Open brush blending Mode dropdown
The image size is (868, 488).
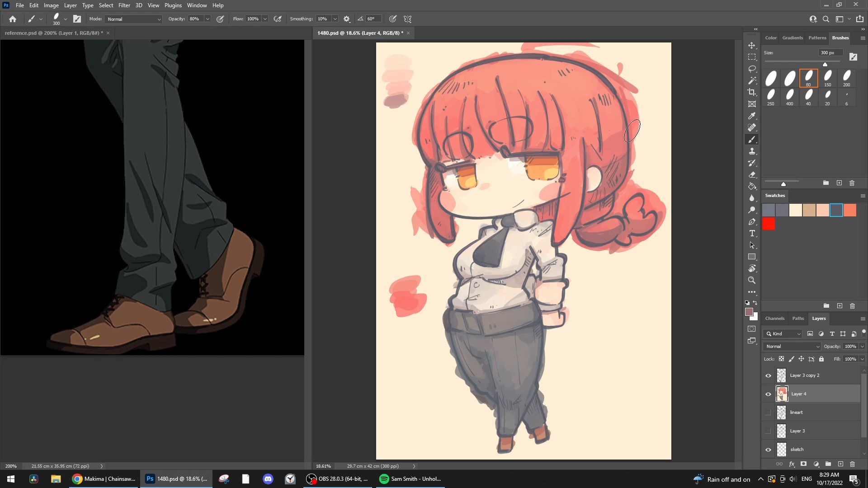coord(133,19)
